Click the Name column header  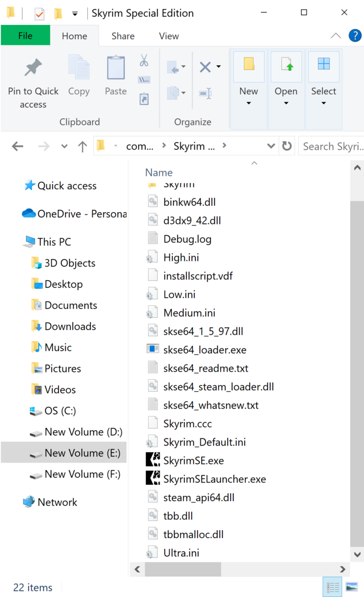[x=159, y=172]
